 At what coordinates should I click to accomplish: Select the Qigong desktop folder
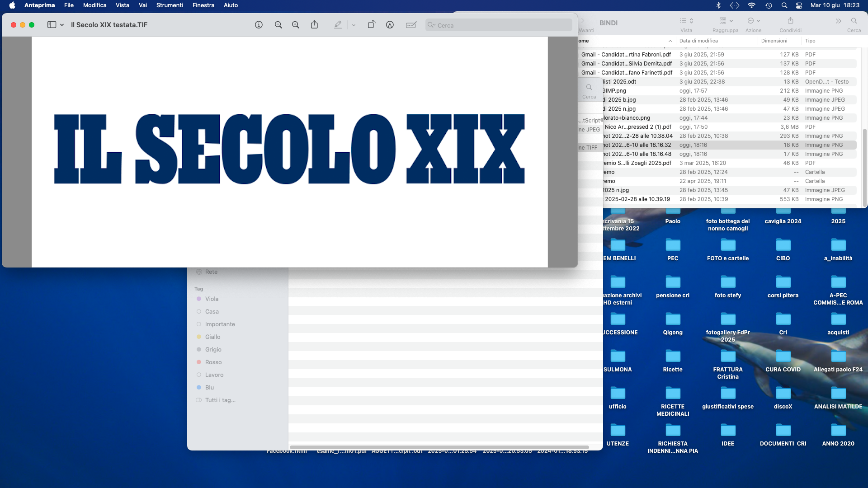tap(673, 324)
